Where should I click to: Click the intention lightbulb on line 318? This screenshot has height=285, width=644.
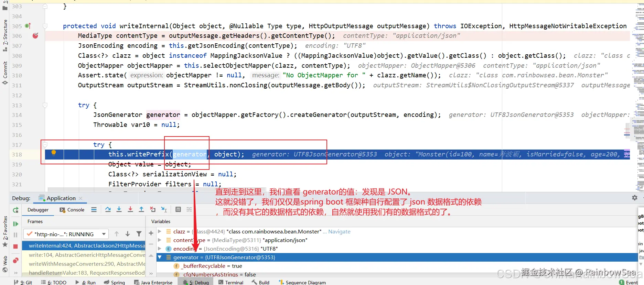54,153
